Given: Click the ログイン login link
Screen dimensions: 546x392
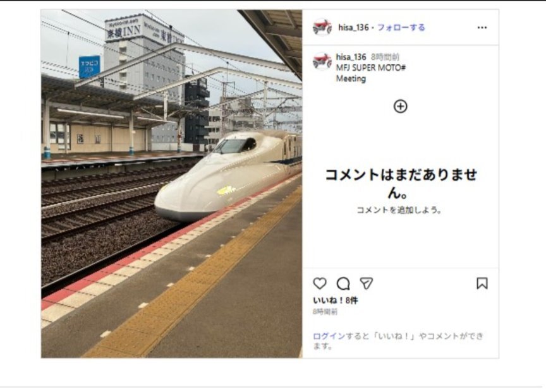Looking at the screenshot, I should pyautogui.click(x=329, y=336).
